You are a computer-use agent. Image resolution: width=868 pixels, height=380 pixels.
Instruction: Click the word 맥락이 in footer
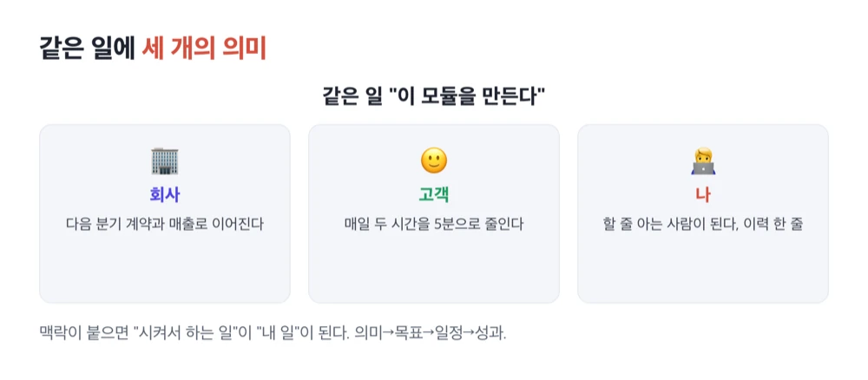click(57, 333)
